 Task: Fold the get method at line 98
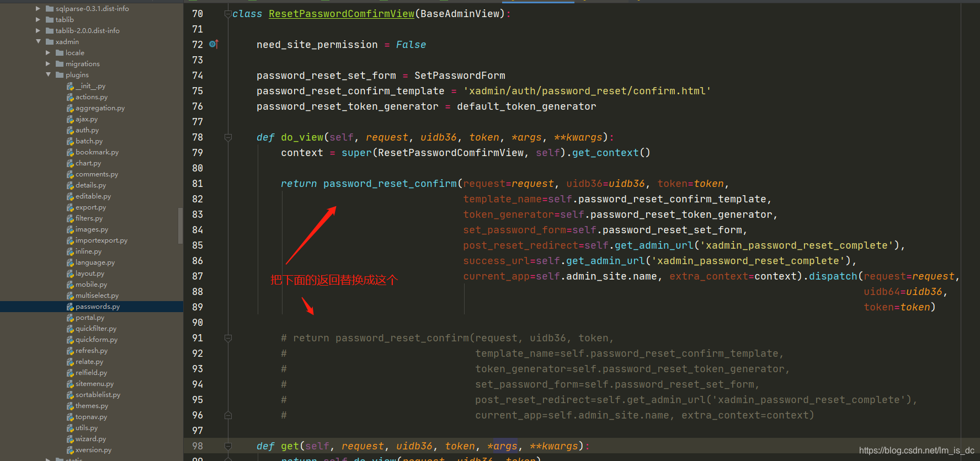click(228, 446)
